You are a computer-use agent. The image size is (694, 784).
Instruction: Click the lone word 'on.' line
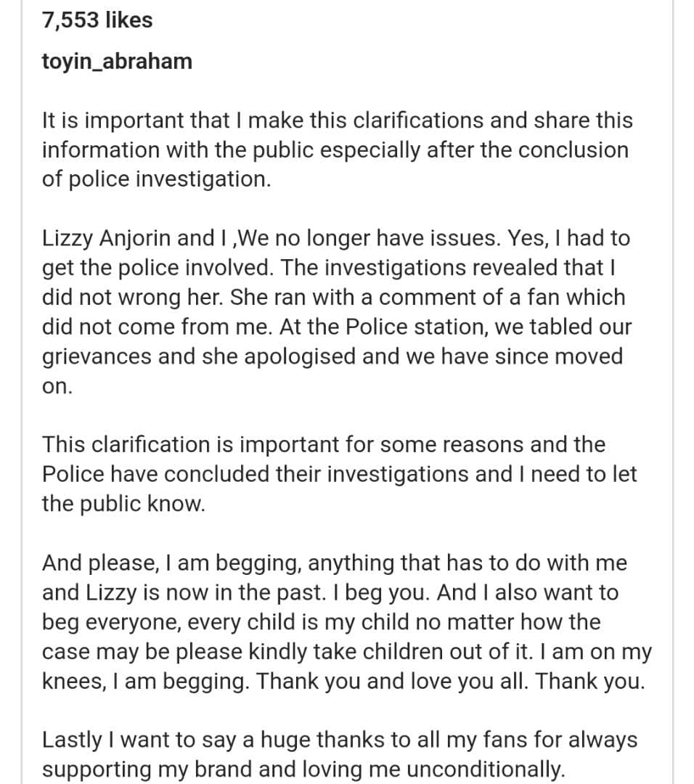(x=57, y=386)
